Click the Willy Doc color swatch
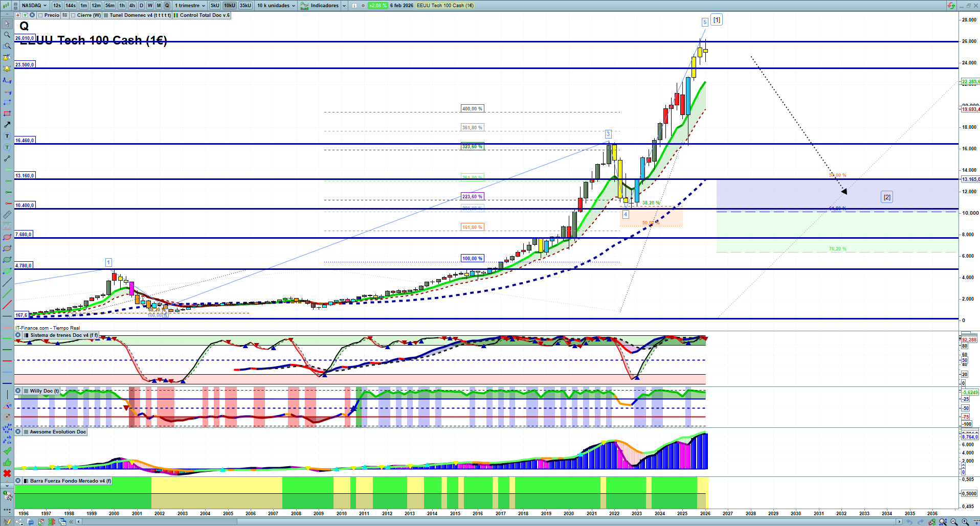This screenshot has width=980, height=526. [x=26, y=391]
